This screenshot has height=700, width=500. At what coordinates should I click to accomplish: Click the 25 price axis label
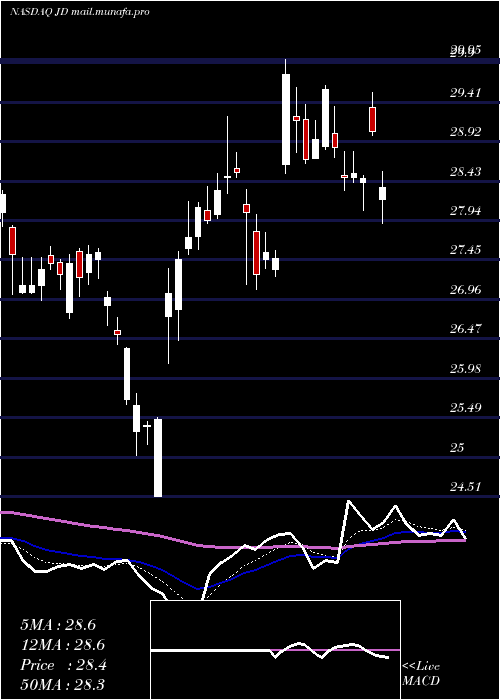(x=458, y=447)
